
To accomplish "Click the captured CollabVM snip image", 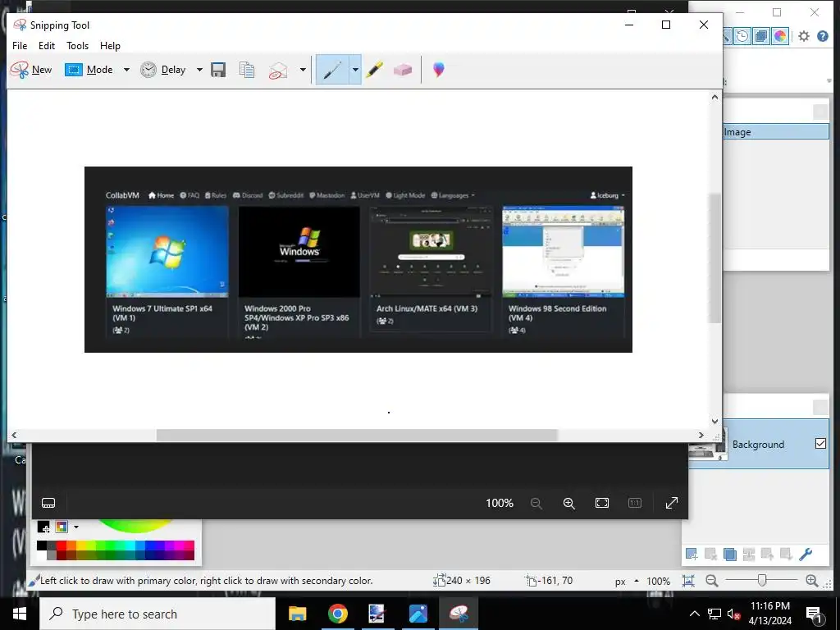I will coord(358,259).
